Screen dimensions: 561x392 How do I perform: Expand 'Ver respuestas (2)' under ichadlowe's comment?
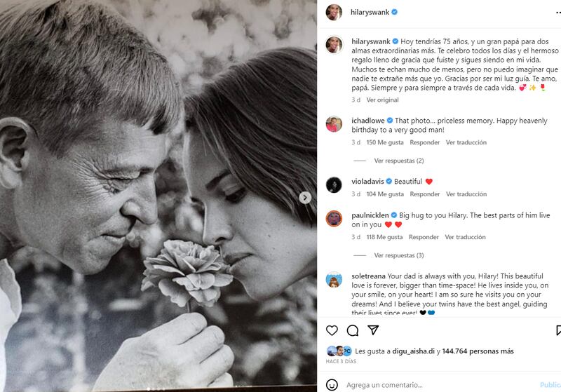[398, 161]
